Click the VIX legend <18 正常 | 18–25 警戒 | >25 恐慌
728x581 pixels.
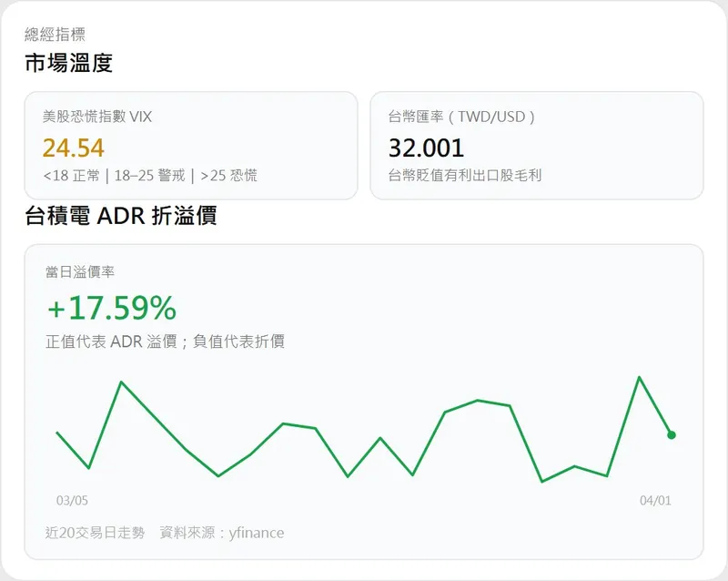pyautogui.click(x=150, y=176)
